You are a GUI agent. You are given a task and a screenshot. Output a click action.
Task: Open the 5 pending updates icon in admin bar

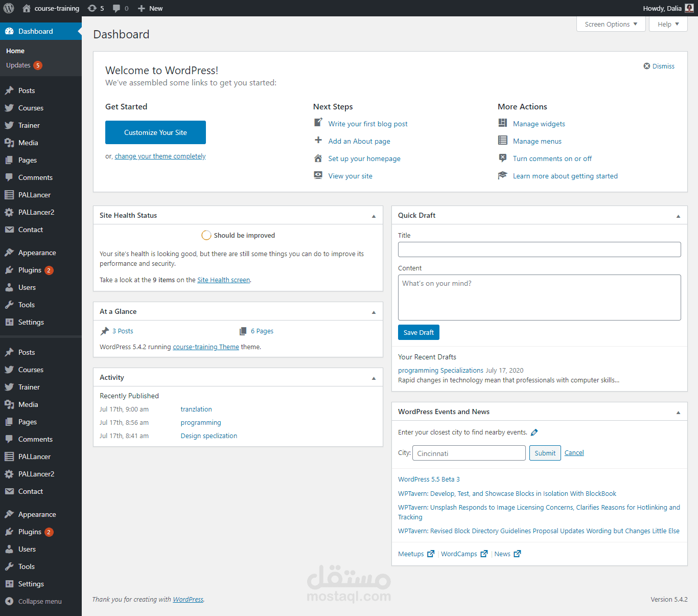coord(92,8)
